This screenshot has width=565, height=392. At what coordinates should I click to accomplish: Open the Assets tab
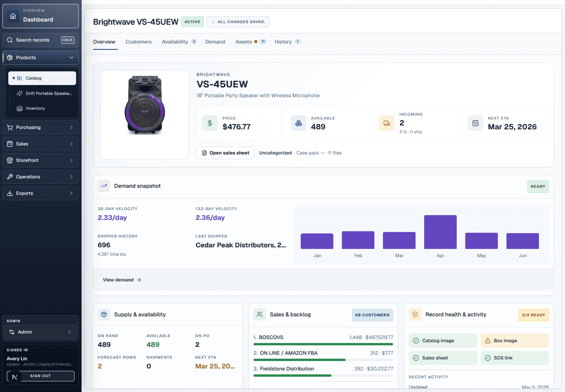(x=251, y=42)
